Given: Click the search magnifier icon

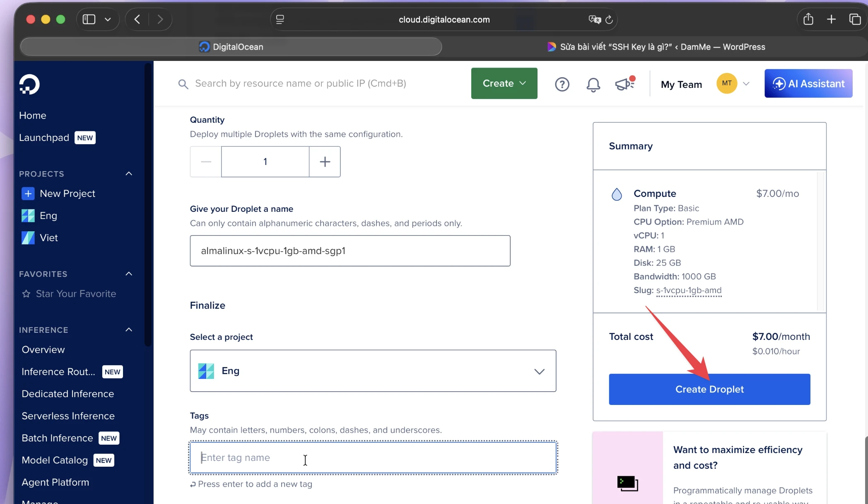Looking at the screenshot, I should click(x=183, y=84).
